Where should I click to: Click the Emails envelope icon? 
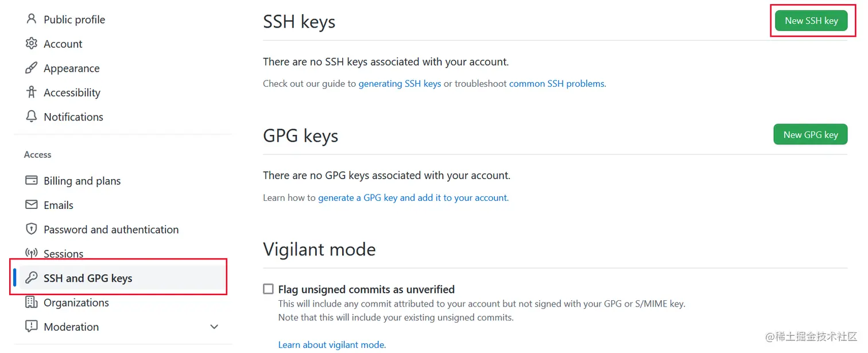coord(31,205)
